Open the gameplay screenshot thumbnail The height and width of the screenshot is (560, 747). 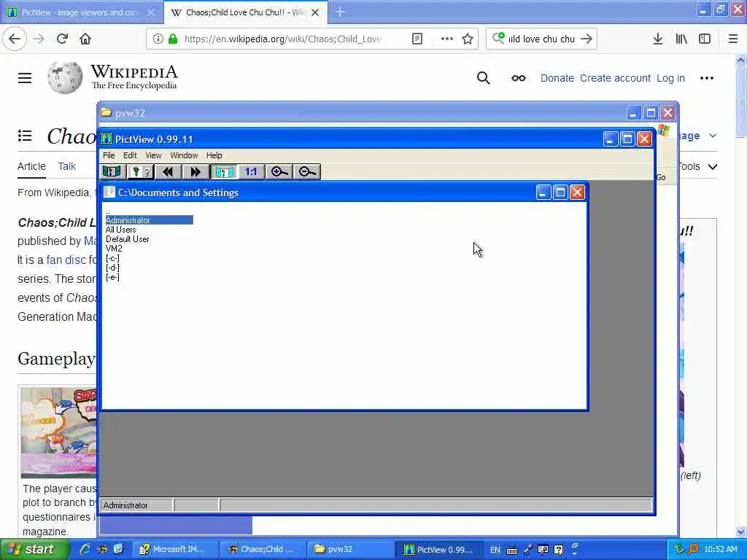[x=58, y=432]
